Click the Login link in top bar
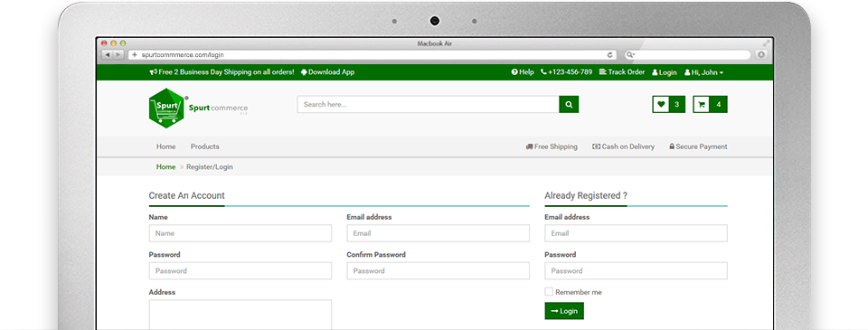This screenshot has width=868, height=330. tap(665, 72)
